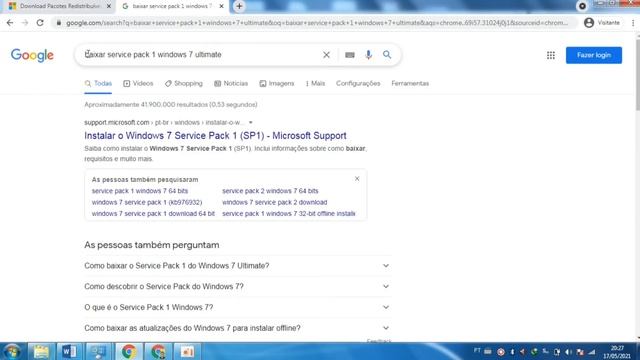
Task: Open the support.microsoft.com result options arrow
Action: coord(251,122)
